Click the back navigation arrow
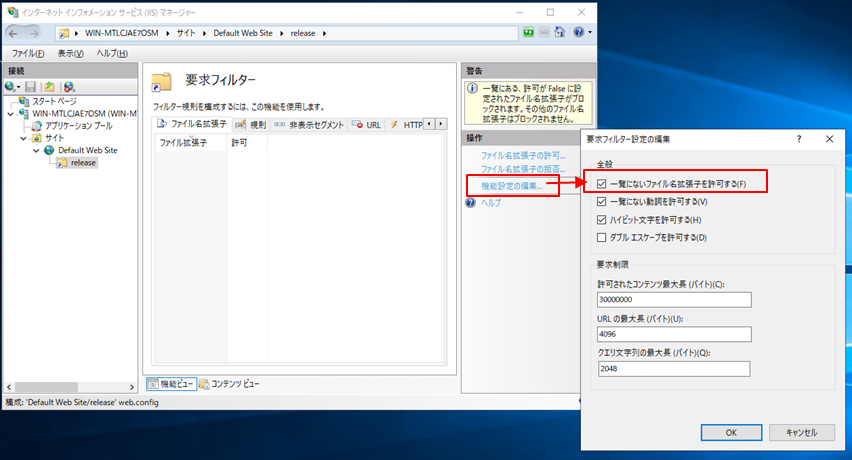852x460 pixels. [13, 34]
